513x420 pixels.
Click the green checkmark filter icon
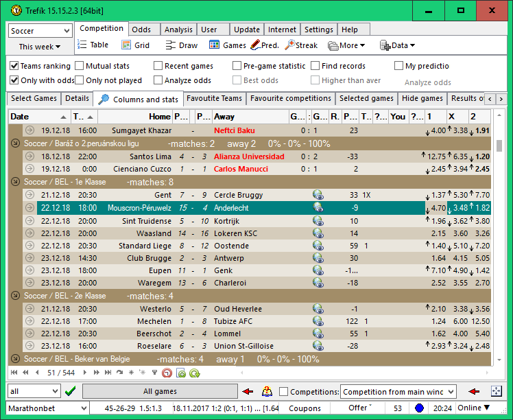[69, 391]
